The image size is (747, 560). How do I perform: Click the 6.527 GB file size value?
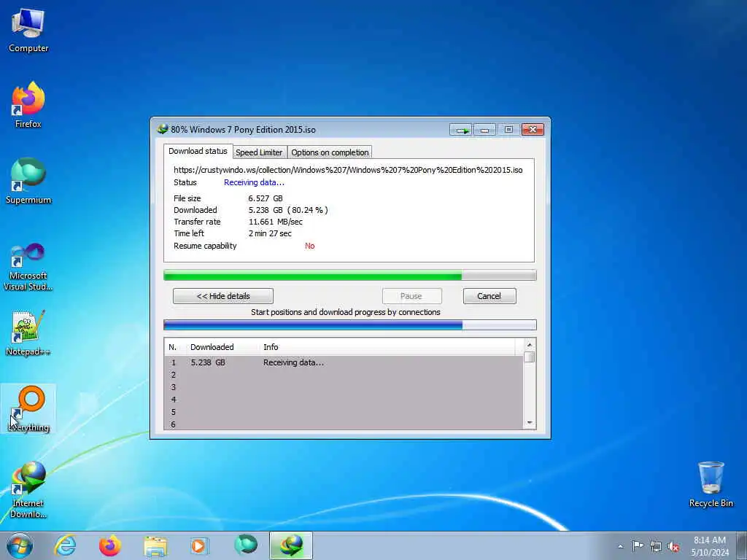[266, 198]
